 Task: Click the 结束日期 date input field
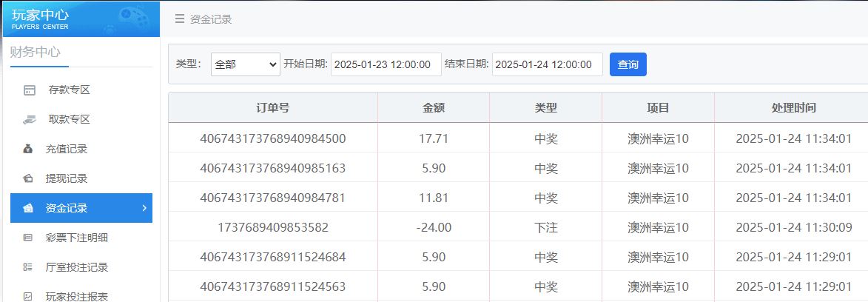pos(547,64)
